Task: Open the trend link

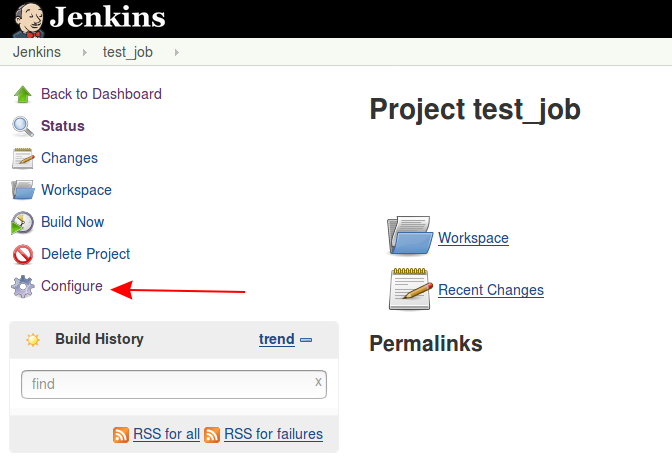Action: tap(276, 339)
